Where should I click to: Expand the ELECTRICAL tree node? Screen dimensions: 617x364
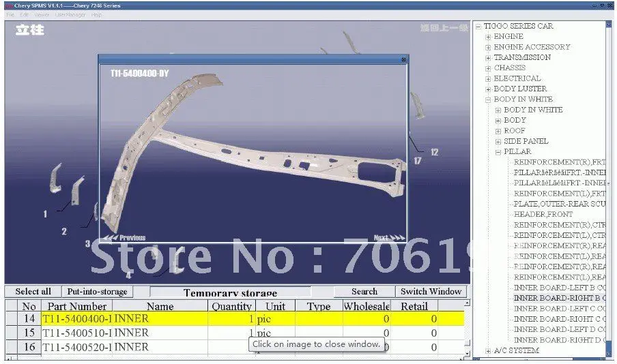tap(488, 79)
